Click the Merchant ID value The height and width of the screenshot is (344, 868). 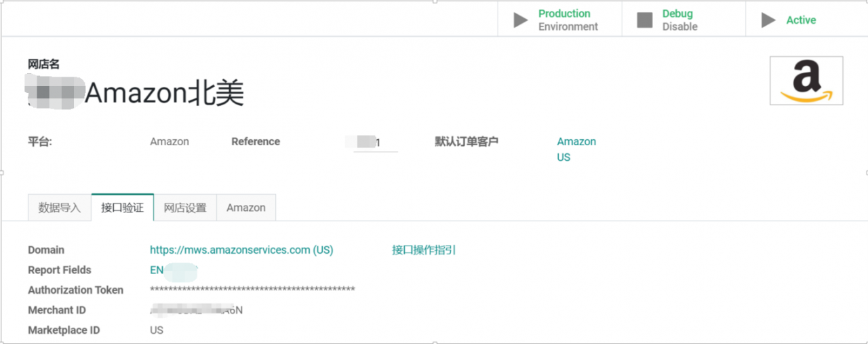click(x=196, y=310)
